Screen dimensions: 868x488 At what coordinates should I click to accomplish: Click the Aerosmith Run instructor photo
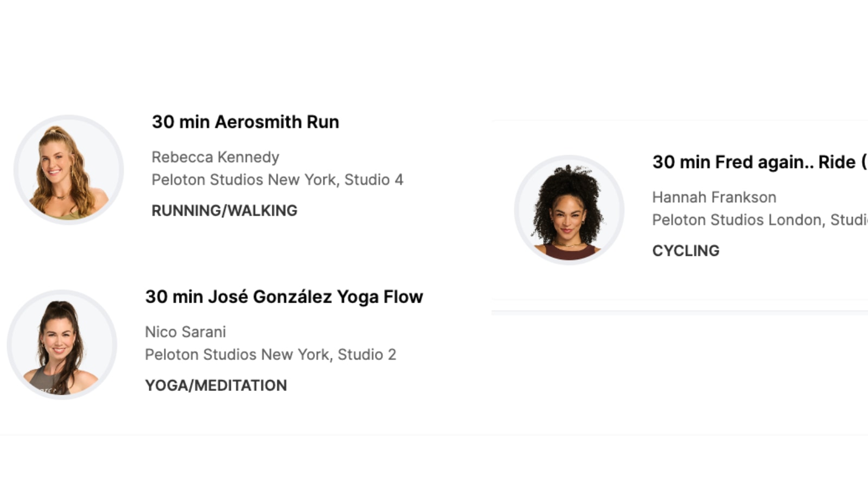point(68,170)
